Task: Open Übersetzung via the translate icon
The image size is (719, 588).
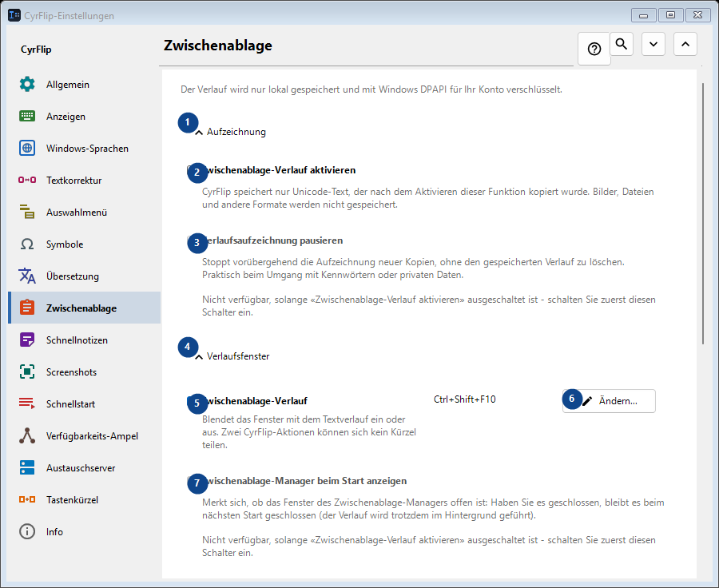Action: (27, 276)
